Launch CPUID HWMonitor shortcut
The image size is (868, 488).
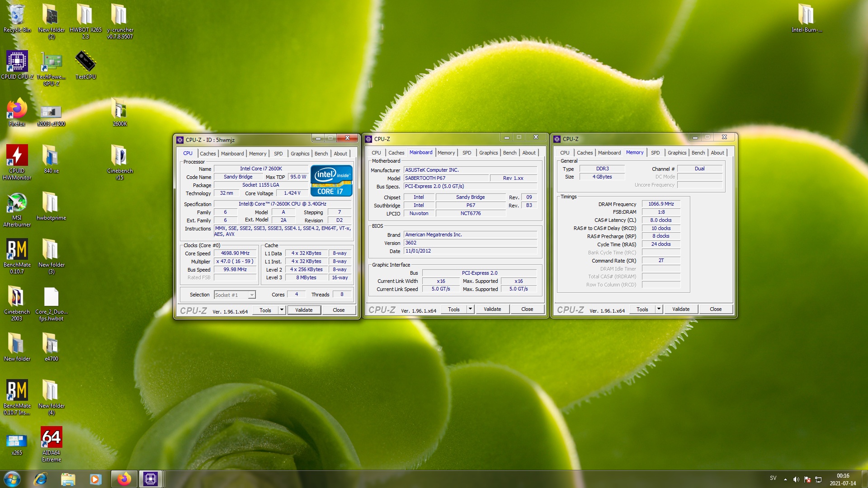(x=17, y=162)
